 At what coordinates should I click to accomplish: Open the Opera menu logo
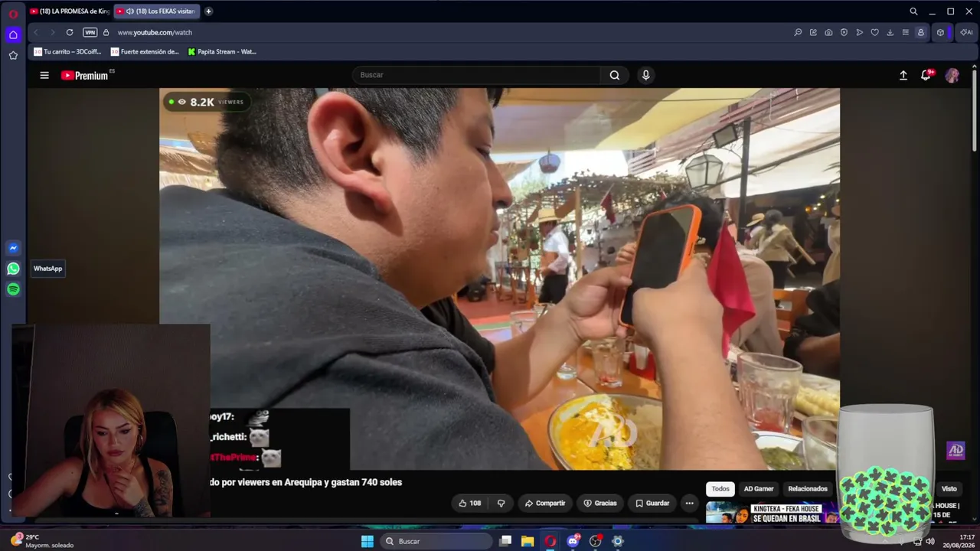[x=13, y=14]
